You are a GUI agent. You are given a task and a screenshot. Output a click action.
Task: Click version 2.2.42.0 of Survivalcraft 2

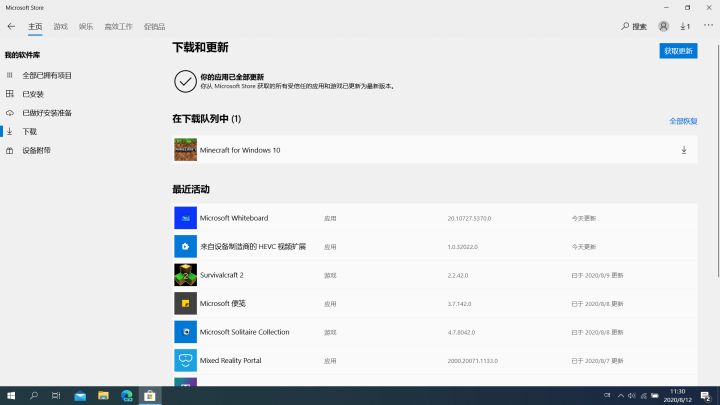458,276
